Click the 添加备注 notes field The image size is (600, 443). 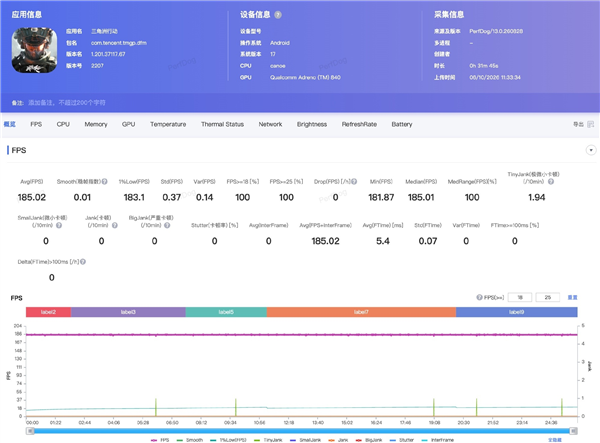tap(67, 103)
